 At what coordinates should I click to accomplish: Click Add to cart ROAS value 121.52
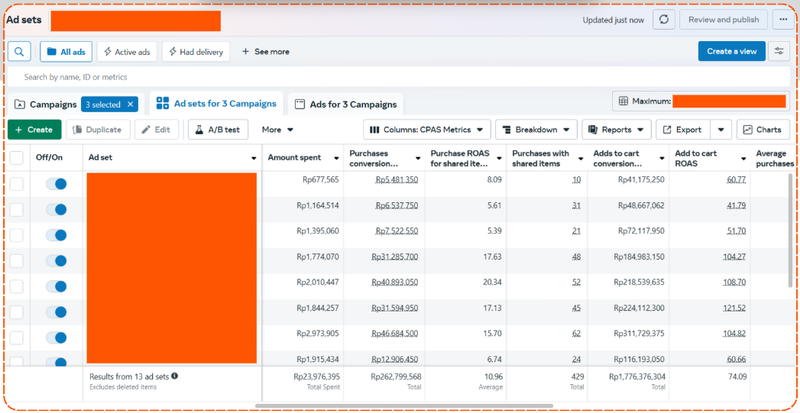pyautogui.click(x=734, y=308)
